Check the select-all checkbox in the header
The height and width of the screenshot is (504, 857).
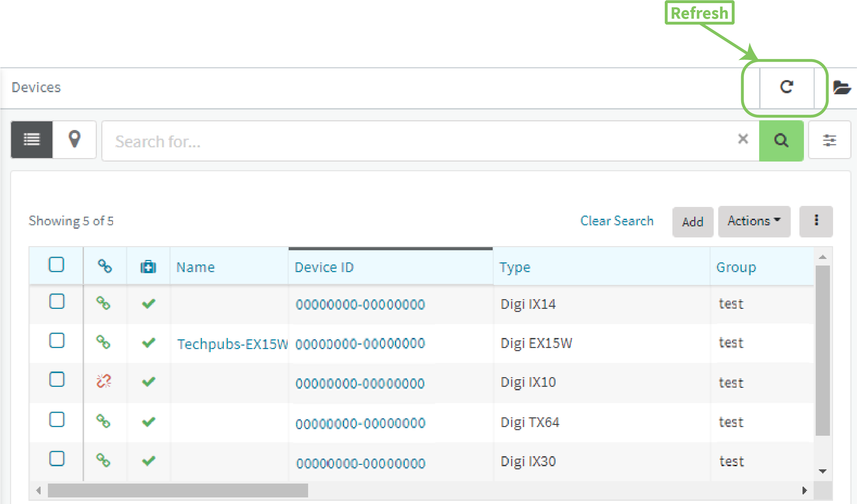(x=56, y=265)
